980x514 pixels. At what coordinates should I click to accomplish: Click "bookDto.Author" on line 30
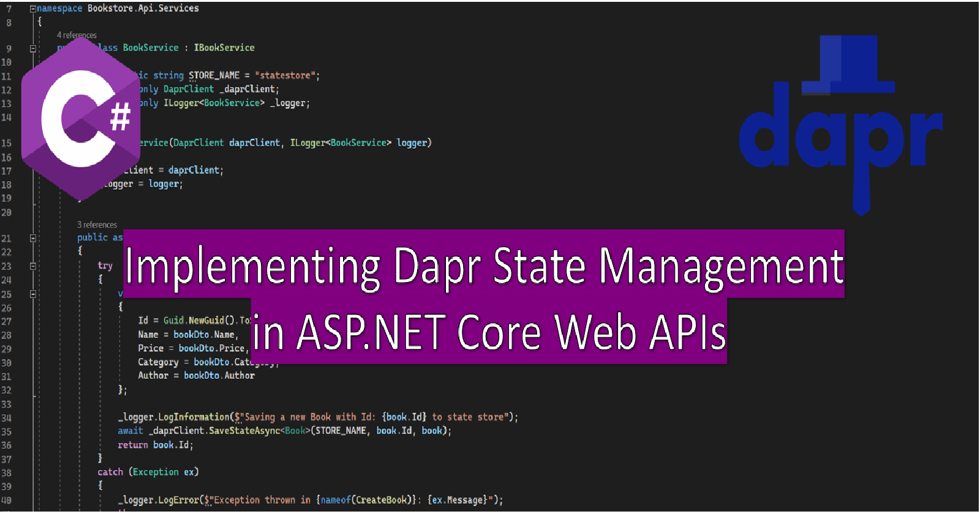point(219,376)
